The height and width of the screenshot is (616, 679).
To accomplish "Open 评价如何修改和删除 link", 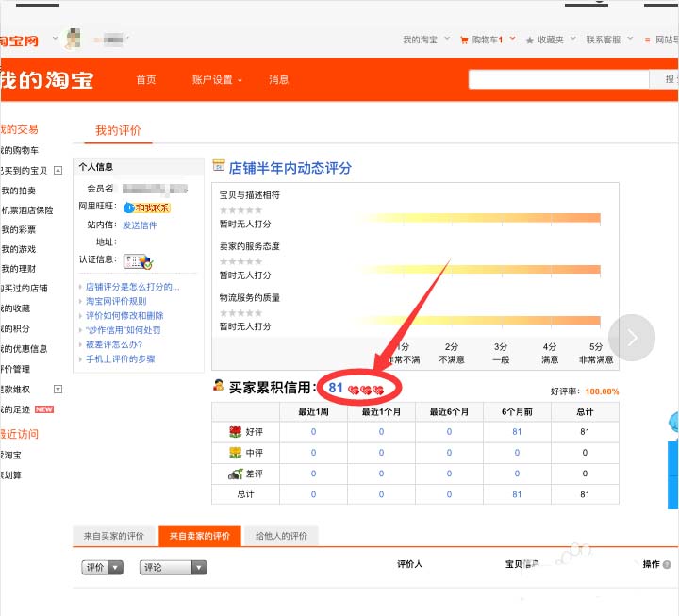I will coord(124,315).
